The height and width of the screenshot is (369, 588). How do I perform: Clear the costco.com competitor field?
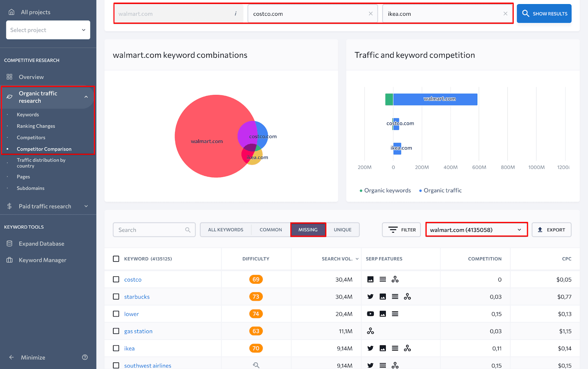pyautogui.click(x=370, y=14)
